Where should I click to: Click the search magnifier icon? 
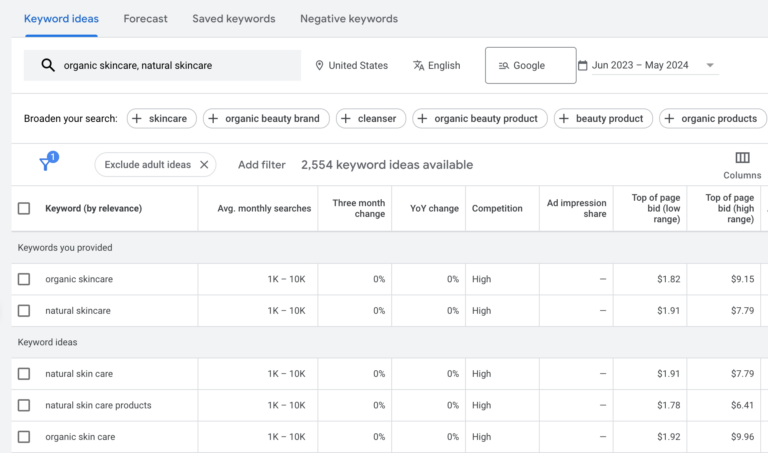(48, 65)
